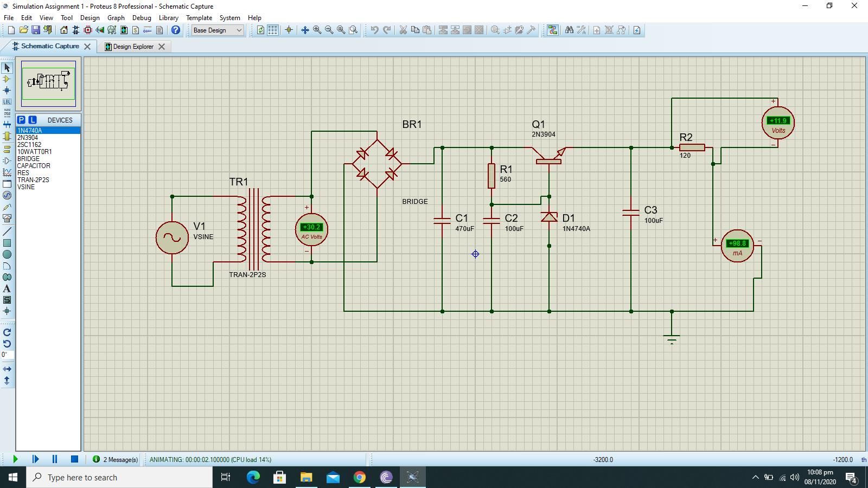Pause the running simulation

pos(55,459)
